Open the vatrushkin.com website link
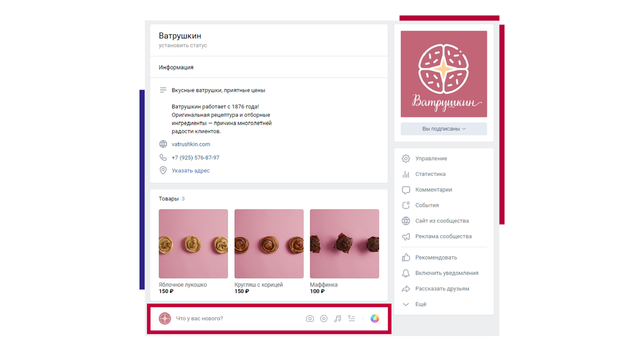Viewport: 644px width, 356px height. pos(191,144)
